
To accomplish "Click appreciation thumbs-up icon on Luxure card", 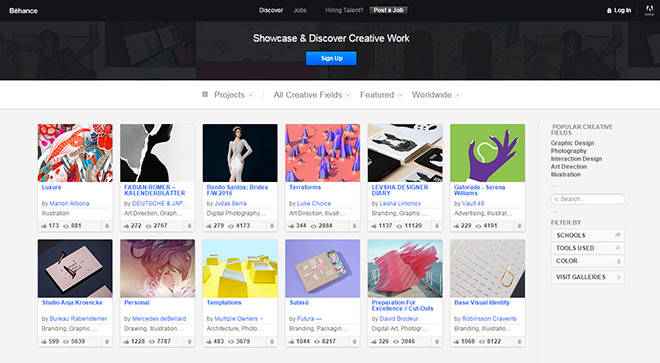I will coord(44,226).
